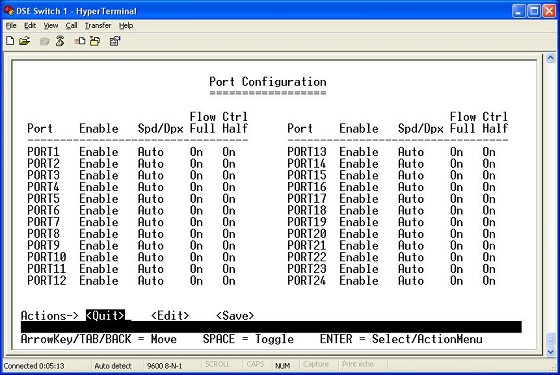Click the PORT5 row label
The image size is (560, 375).
pyautogui.click(x=43, y=199)
